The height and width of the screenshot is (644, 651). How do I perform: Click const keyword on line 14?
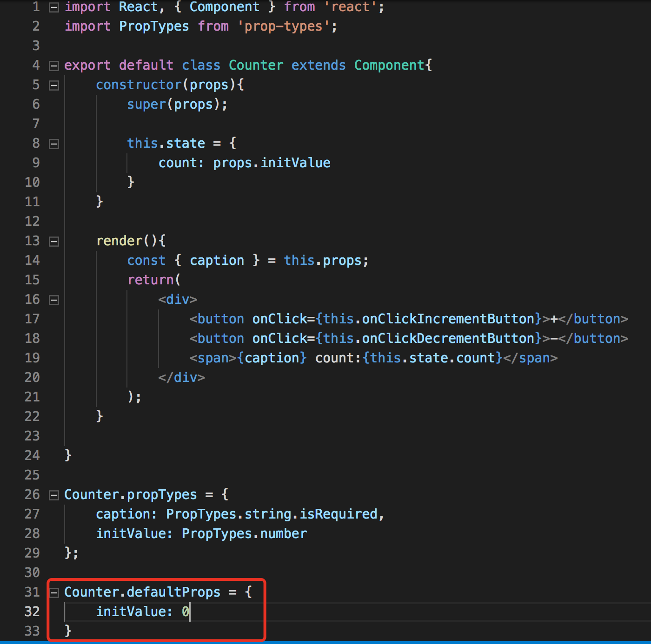(x=146, y=260)
